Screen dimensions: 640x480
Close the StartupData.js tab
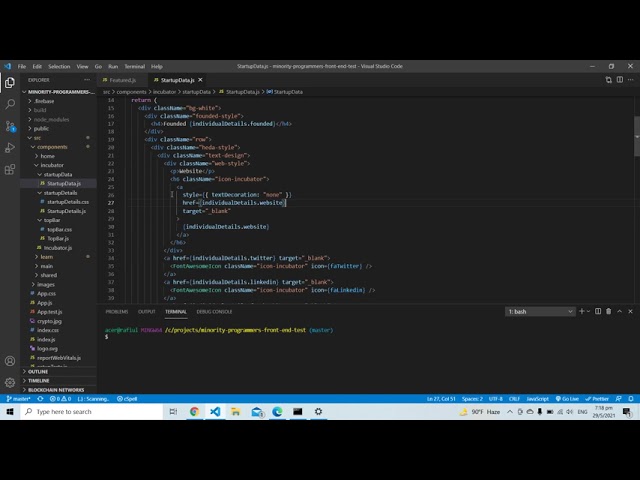200,80
